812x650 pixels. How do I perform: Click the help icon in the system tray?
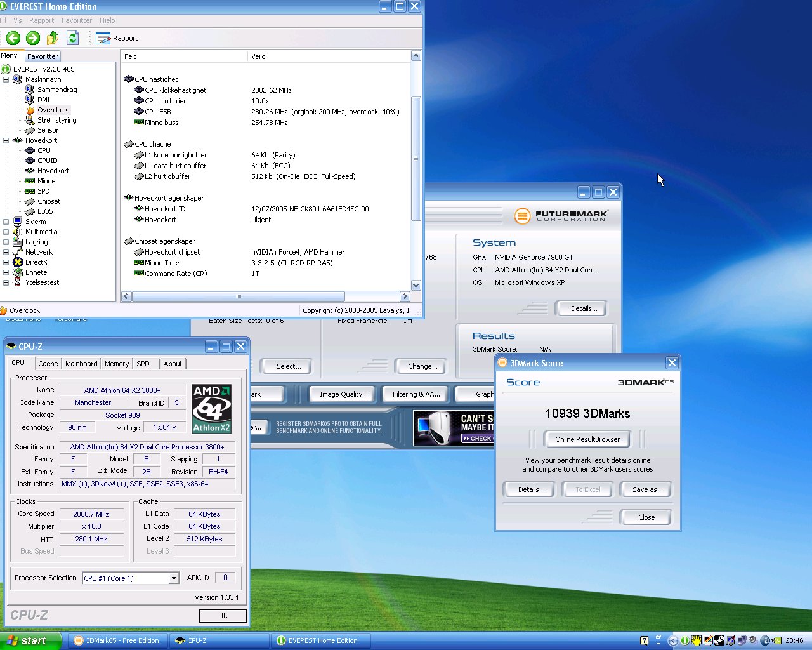[x=645, y=640]
